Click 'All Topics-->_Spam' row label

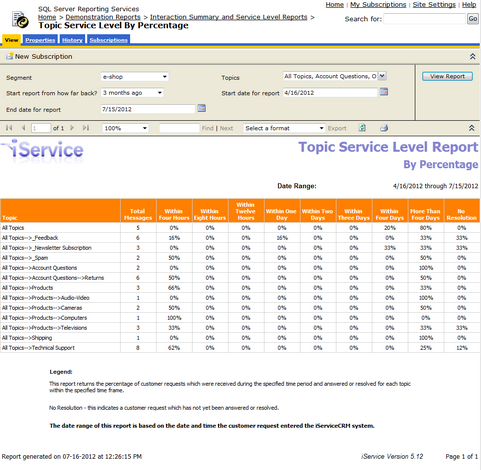click(25, 258)
